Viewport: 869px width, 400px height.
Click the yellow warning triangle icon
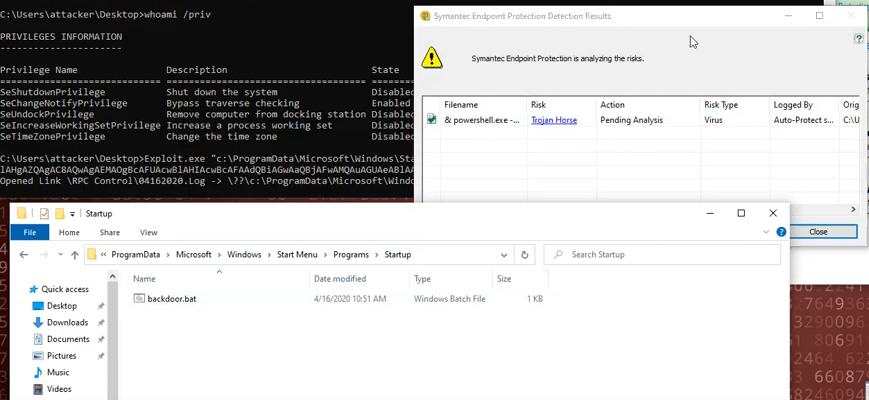tap(432, 57)
